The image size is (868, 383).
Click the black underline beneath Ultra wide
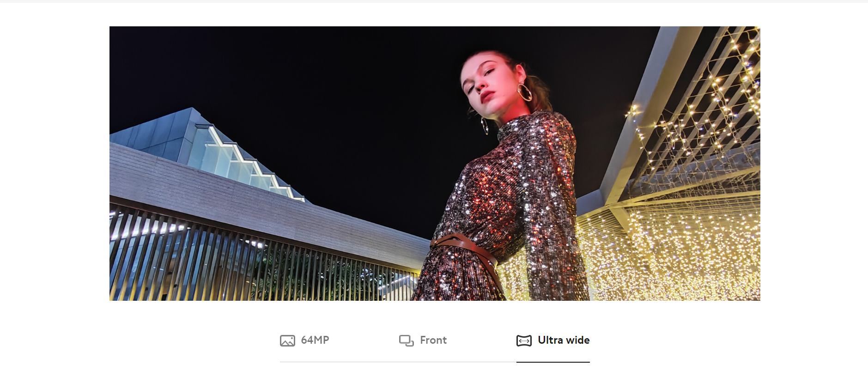[x=553, y=362]
